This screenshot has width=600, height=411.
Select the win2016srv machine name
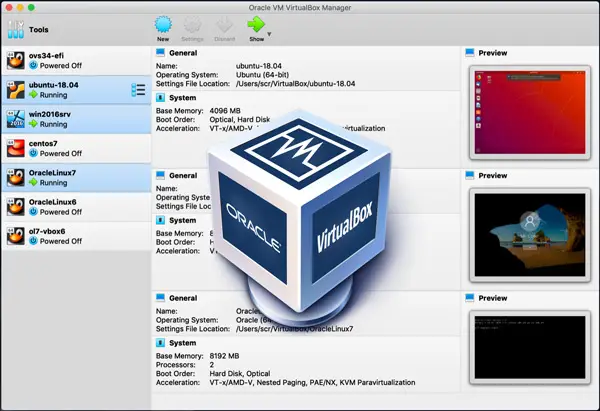(50, 114)
